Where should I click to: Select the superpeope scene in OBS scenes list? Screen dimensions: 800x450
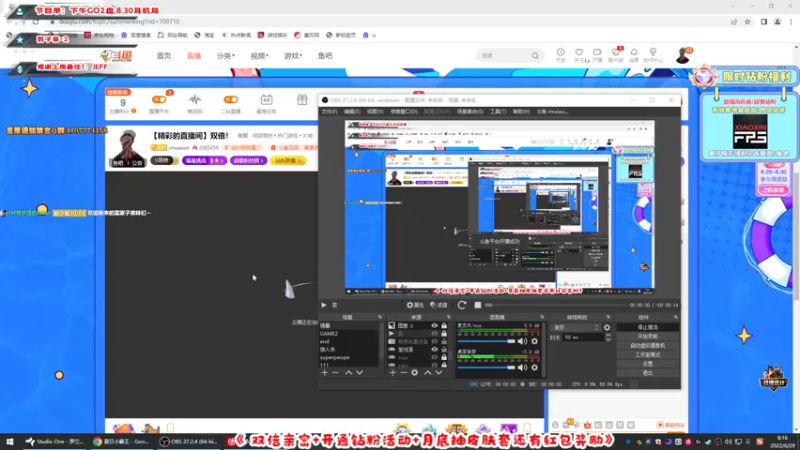(x=349, y=358)
